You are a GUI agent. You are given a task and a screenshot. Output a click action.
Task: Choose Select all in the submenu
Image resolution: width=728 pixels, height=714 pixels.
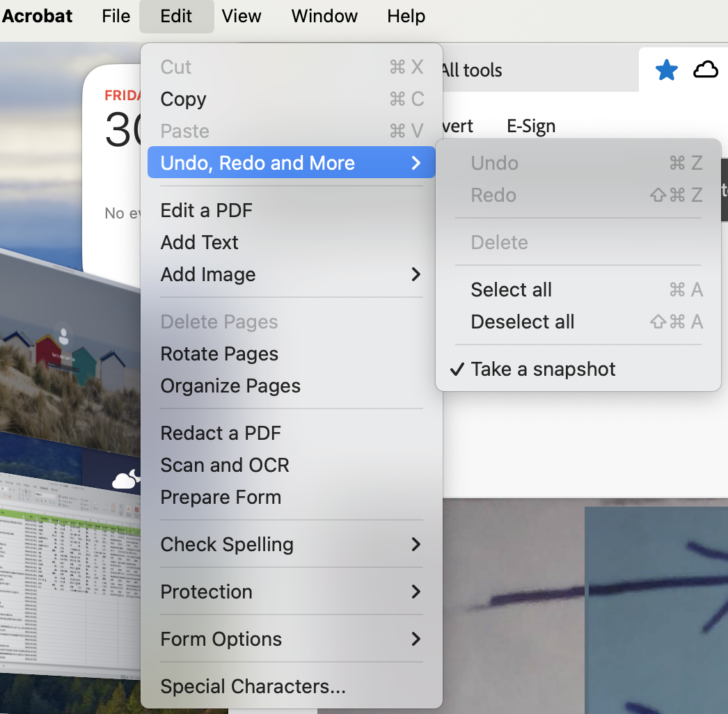pos(511,289)
